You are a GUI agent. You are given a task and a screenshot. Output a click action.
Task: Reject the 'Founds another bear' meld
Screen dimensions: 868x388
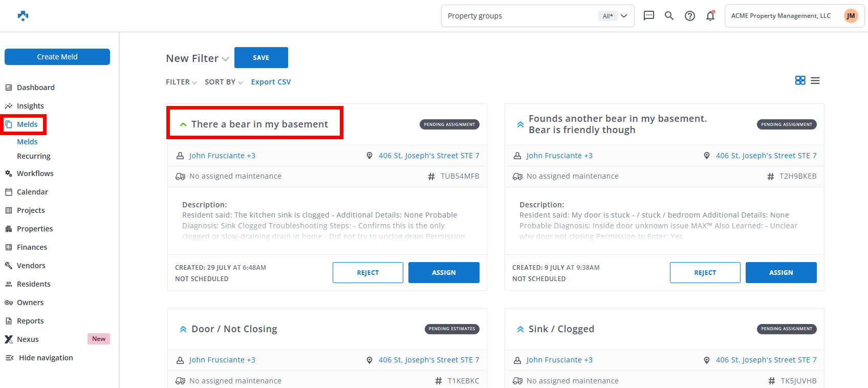(705, 273)
